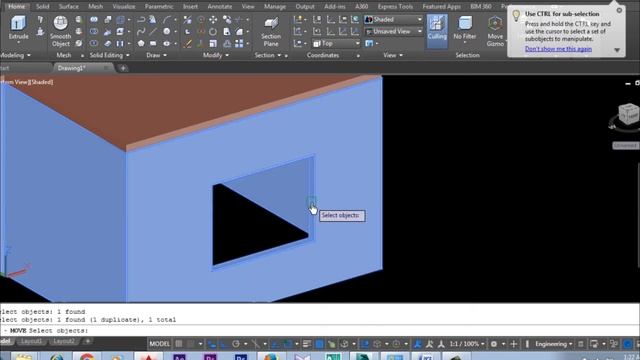Select the Rectangle tool in Draw panel
The width and height of the screenshot is (640, 360).
pos(153,43)
